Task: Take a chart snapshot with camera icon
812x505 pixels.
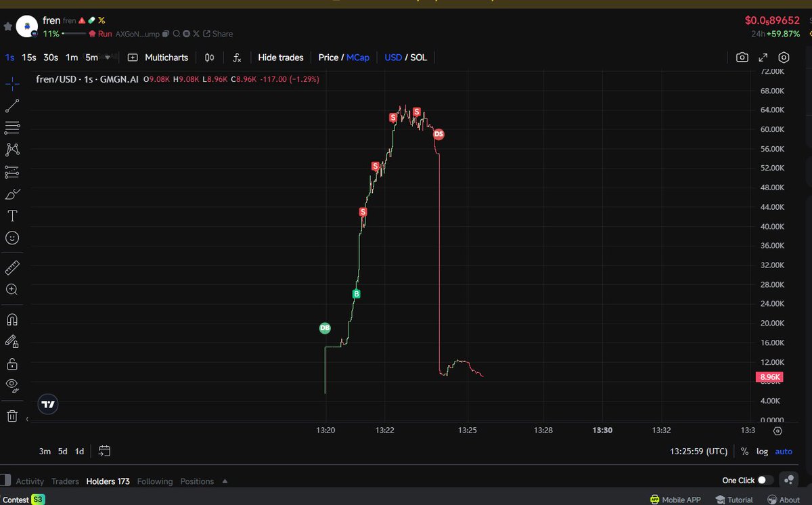Action: pos(742,58)
